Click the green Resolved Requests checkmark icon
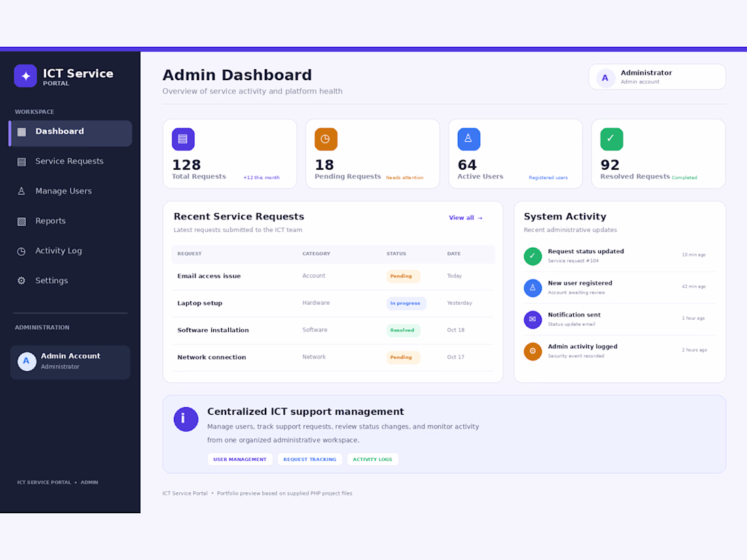Viewport: 747px width, 560px height. pyautogui.click(x=612, y=139)
